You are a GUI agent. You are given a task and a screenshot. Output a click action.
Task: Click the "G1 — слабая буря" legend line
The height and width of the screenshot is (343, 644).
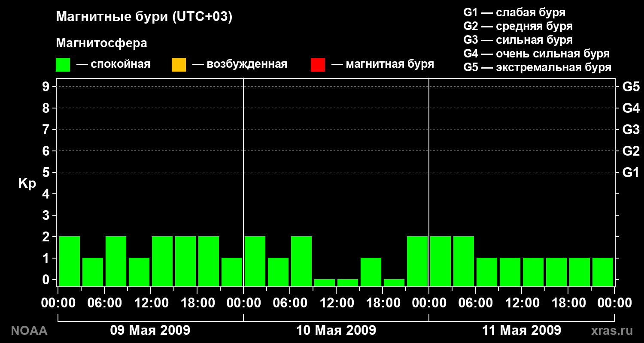[x=514, y=12]
